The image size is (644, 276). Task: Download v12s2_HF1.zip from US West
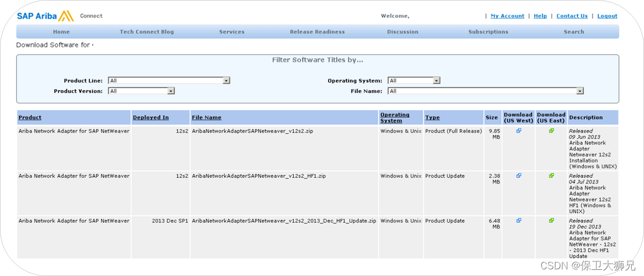pyautogui.click(x=519, y=175)
